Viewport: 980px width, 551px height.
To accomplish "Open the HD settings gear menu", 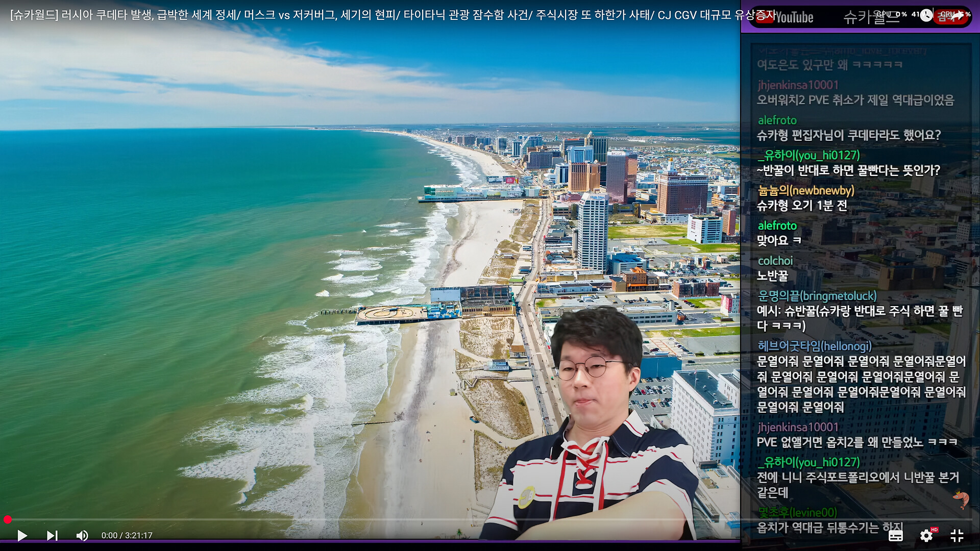I will [926, 536].
